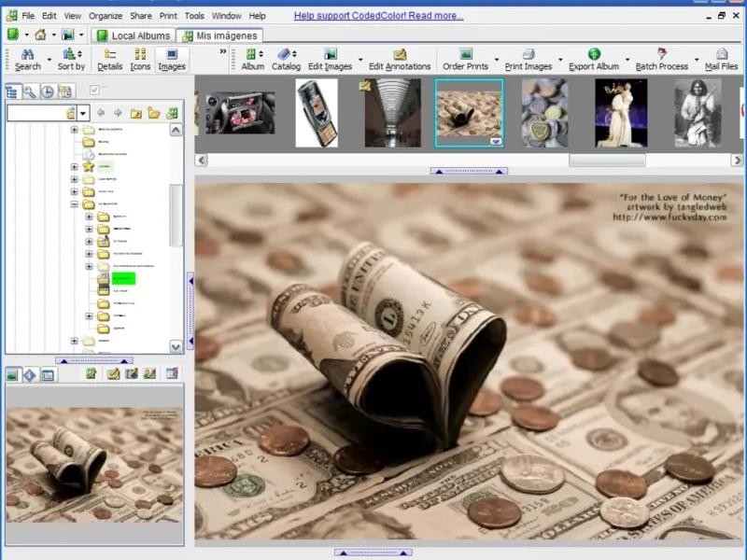Collapse the expanded folder in the tree
747x560 pixels.
[x=76, y=203]
